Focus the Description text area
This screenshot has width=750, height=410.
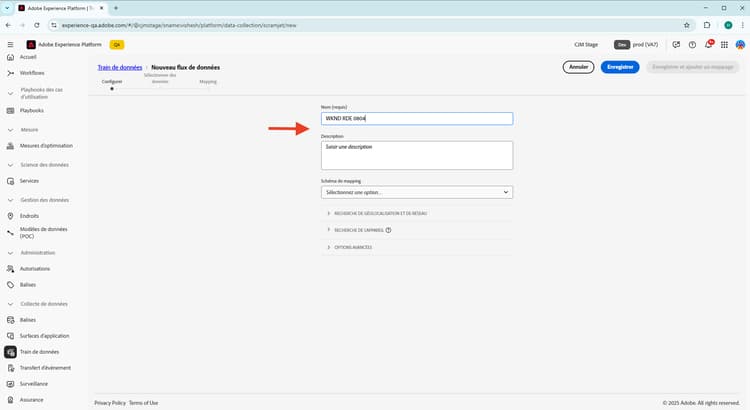(x=417, y=155)
